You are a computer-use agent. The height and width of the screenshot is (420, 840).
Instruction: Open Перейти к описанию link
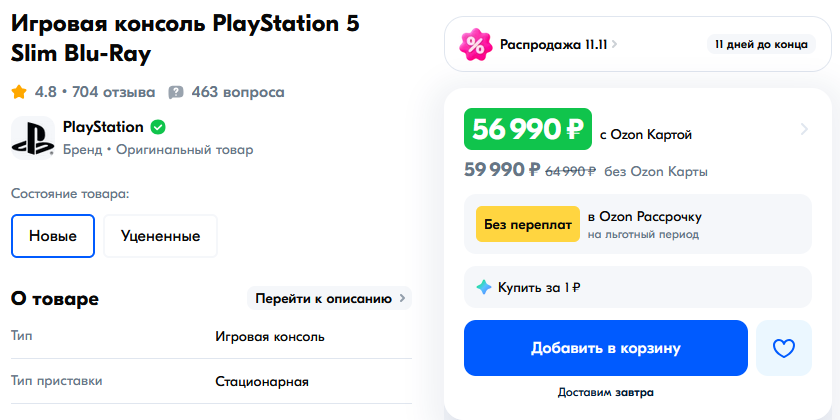pos(329,298)
